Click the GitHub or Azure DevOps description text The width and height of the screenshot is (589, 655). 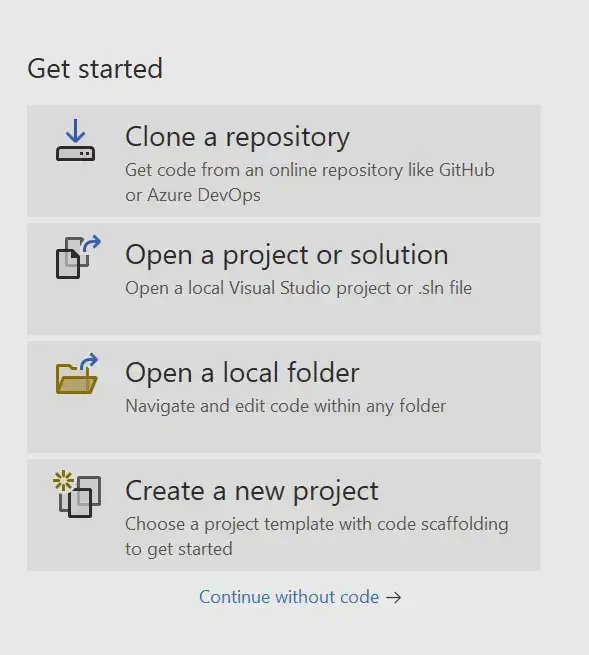(x=310, y=183)
